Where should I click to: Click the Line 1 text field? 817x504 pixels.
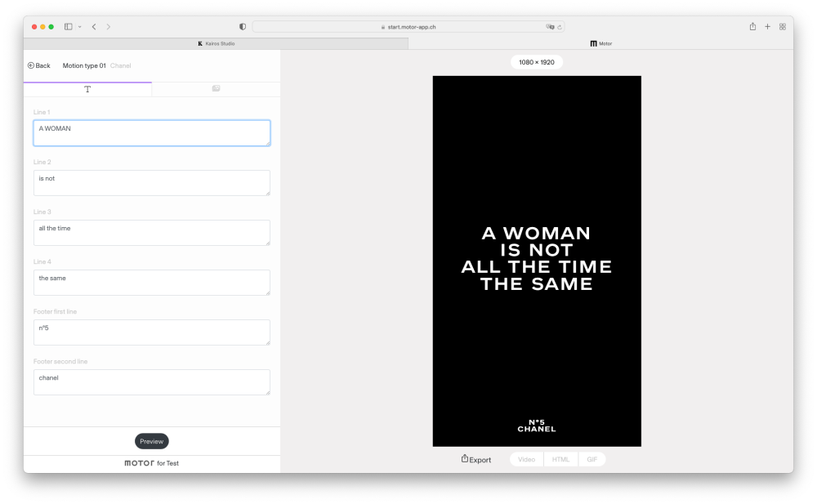coord(152,133)
